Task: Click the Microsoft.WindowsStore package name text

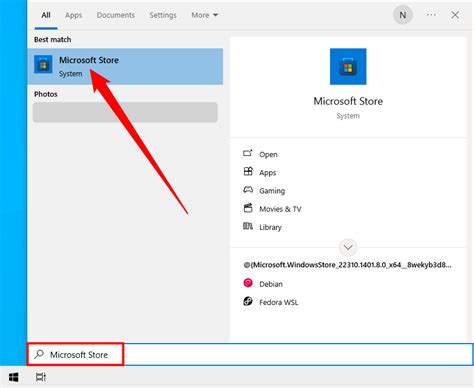Action: tap(347, 265)
